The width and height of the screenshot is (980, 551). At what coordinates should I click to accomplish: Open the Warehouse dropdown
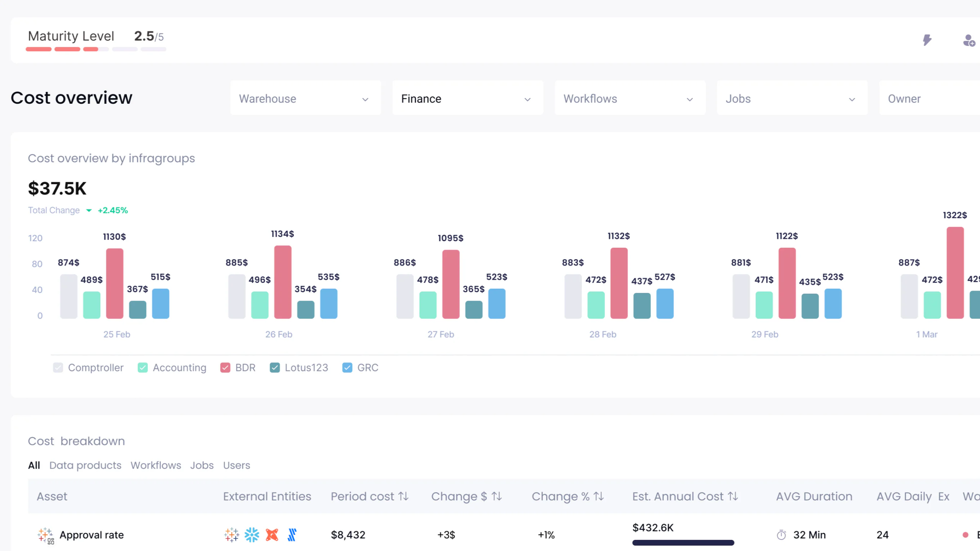tap(305, 98)
